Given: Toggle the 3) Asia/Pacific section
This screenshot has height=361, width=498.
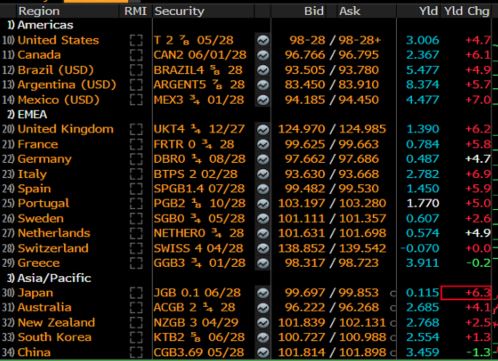Looking at the screenshot, I should [x=49, y=278].
